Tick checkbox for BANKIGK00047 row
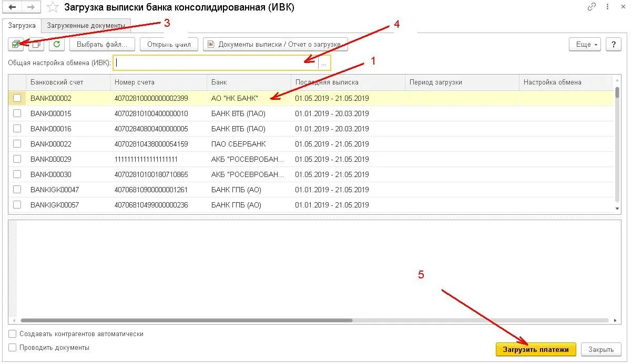 (17, 190)
